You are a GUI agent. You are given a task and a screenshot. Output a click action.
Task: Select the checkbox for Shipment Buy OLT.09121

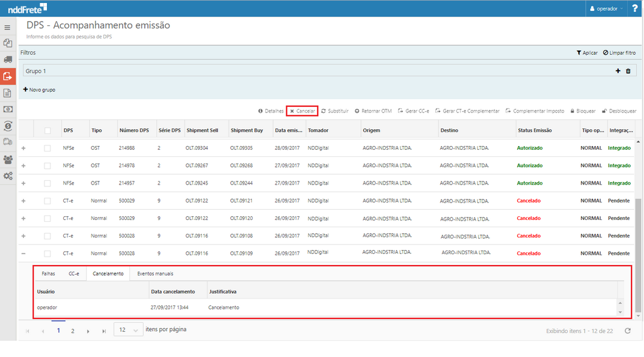coord(48,201)
